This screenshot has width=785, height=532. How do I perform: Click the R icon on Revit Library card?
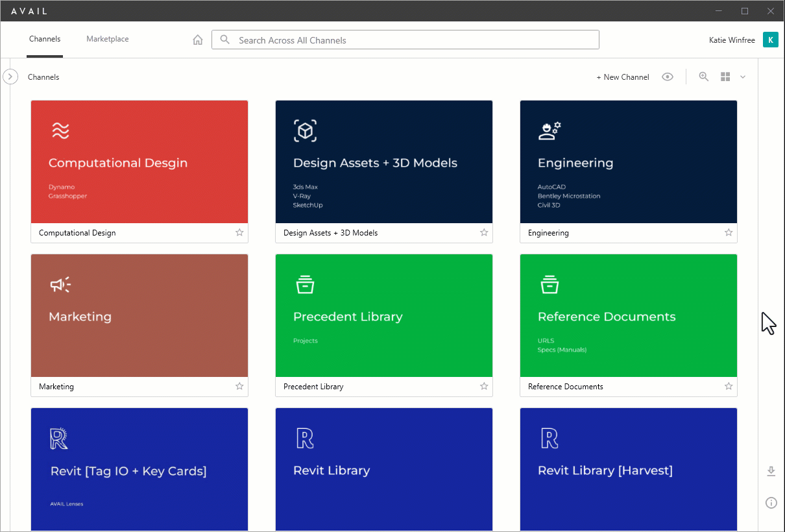305,439
